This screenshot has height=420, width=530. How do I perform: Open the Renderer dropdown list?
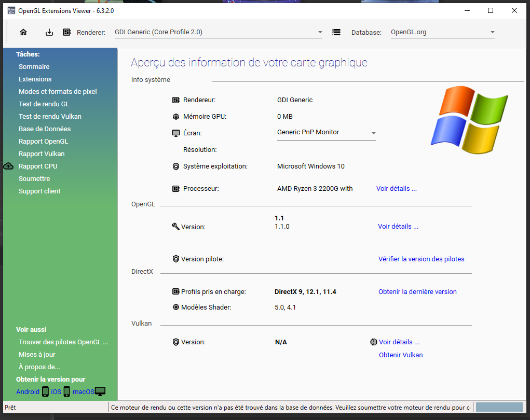coord(320,32)
